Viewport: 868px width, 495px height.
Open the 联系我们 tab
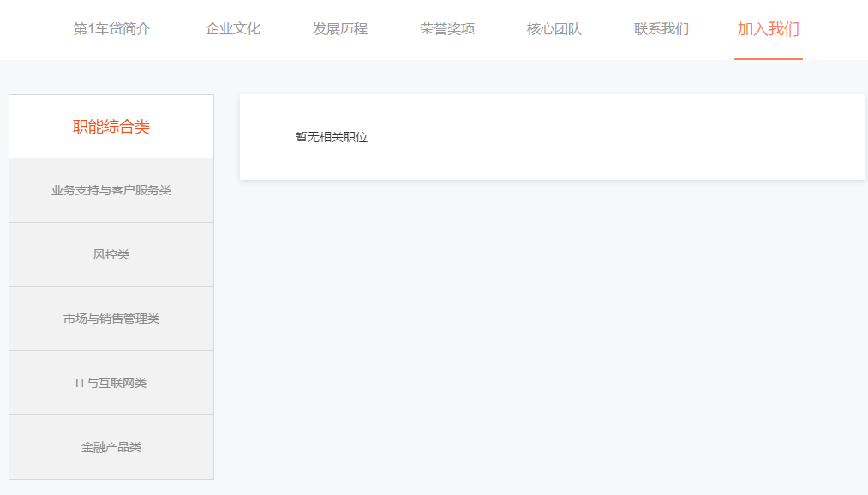click(661, 29)
